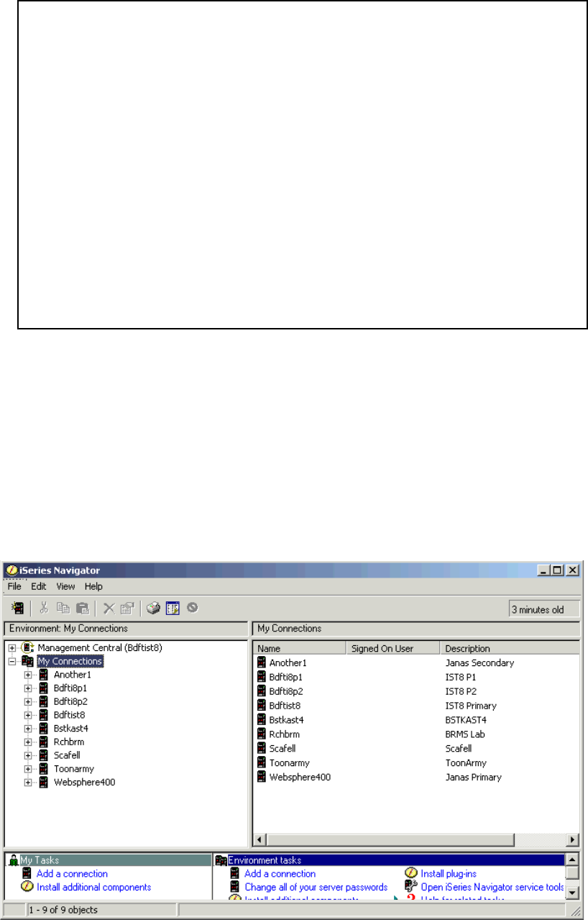This screenshot has width=588, height=920.
Task: Click Bdfti8p2 label in tree
Action: click(x=70, y=701)
